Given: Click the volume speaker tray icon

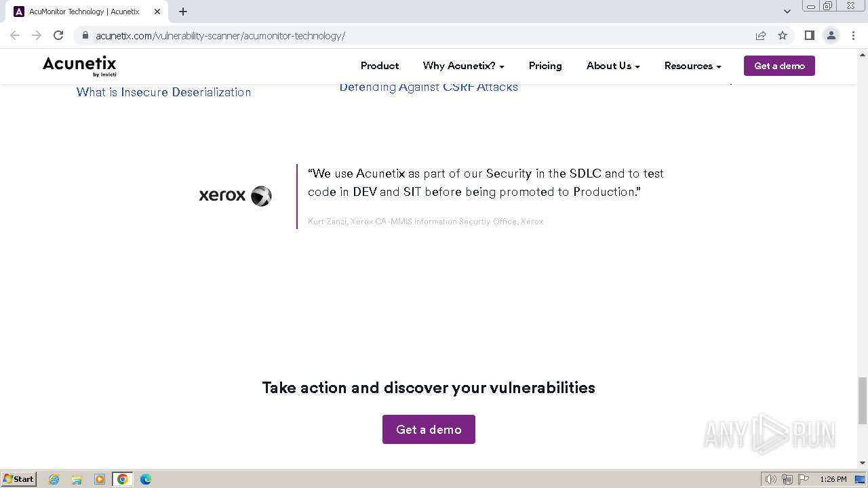Looking at the screenshot, I should pos(770,479).
